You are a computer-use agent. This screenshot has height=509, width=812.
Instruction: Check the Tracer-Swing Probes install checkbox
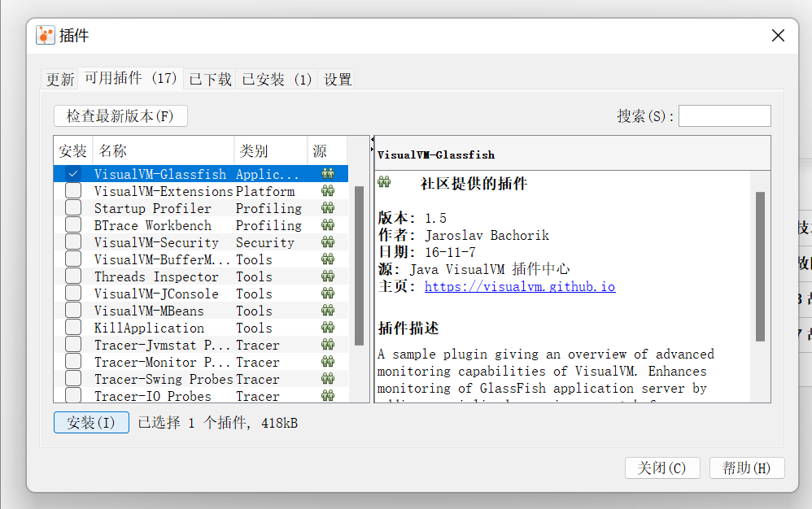[73, 379]
